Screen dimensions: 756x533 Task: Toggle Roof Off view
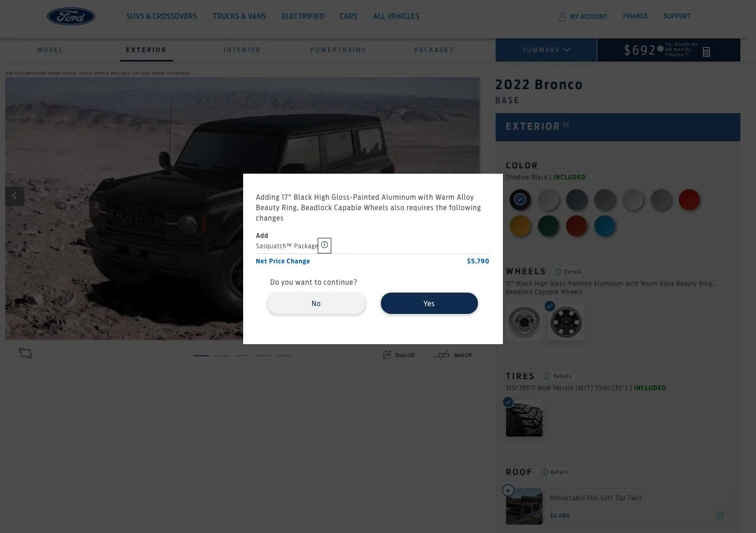(452, 355)
